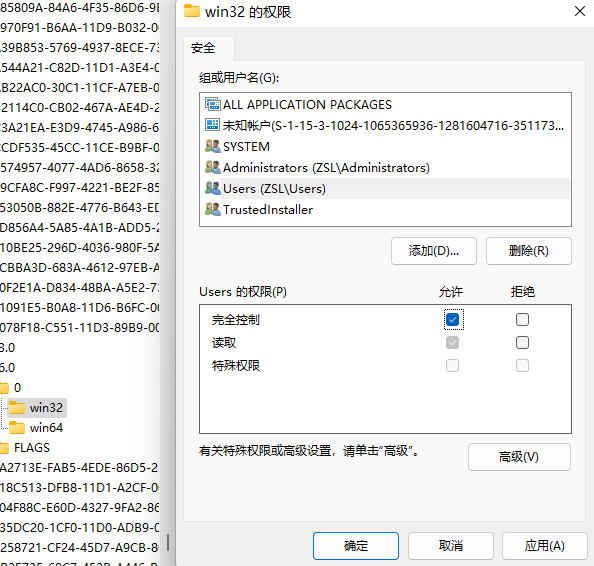Check the deny checkbox for 读取

(522, 343)
